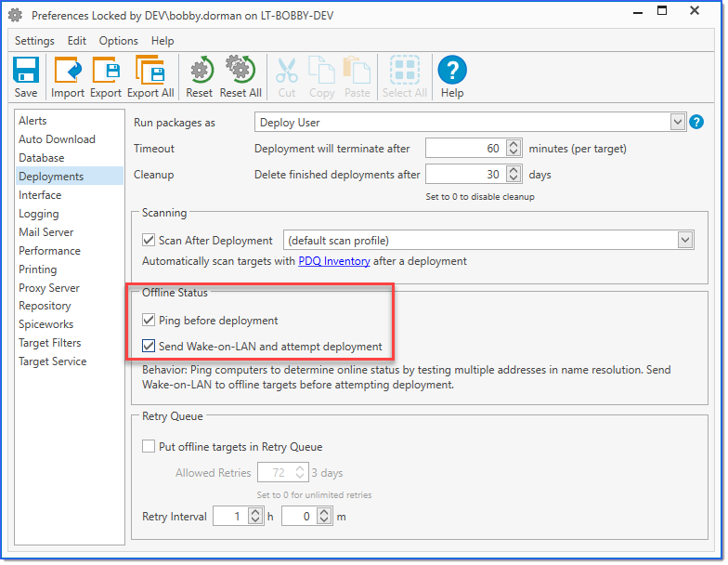Click the 'Set to 0 to disable cleanup' note
Image resolution: width=728 pixels, height=565 pixels.
click(479, 197)
